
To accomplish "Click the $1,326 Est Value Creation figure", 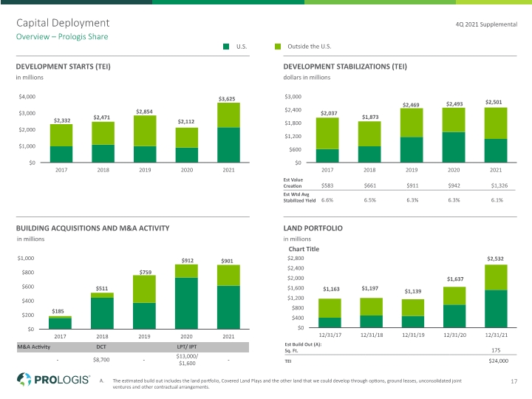I will pos(499,185).
